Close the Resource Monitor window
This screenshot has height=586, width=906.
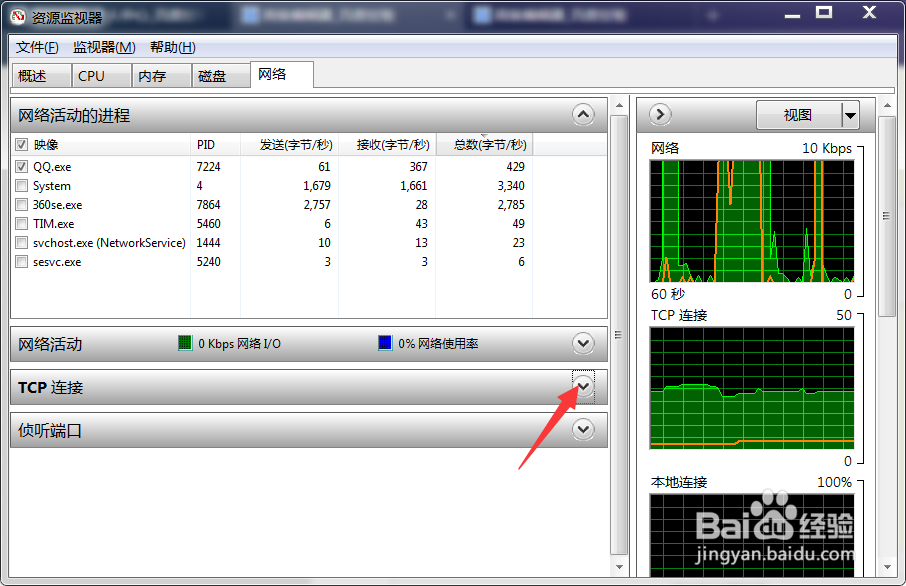869,13
